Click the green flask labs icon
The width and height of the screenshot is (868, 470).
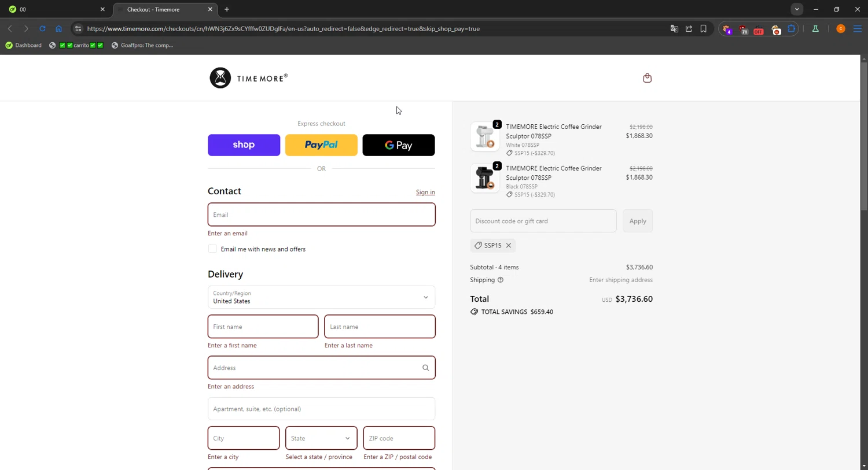(x=815, y=28)
